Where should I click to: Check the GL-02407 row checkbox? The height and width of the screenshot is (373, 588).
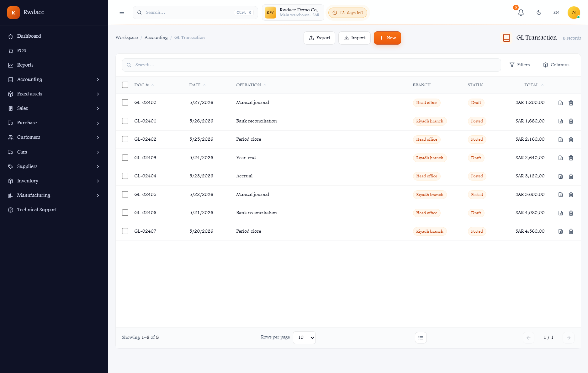tap(125, 231)
